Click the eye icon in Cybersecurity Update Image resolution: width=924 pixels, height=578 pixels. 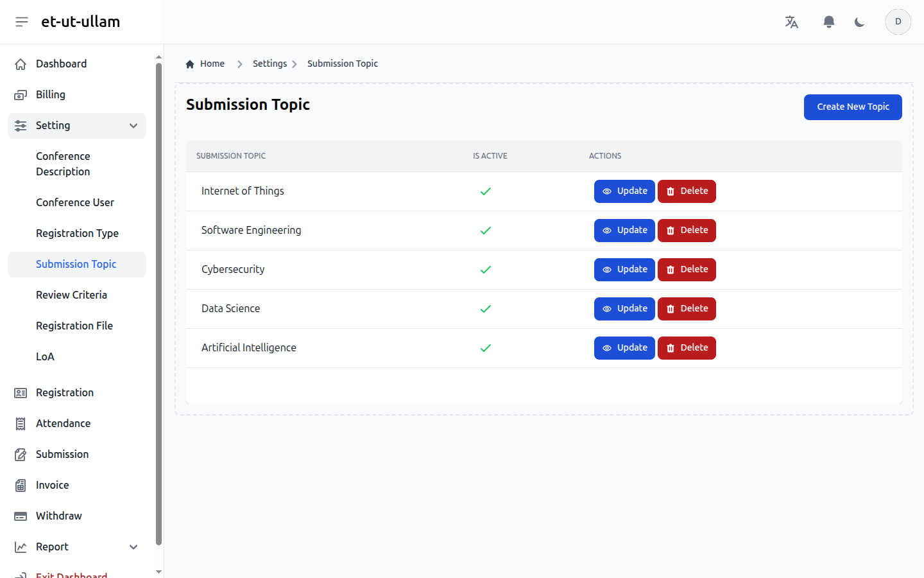tap(607, 270)
